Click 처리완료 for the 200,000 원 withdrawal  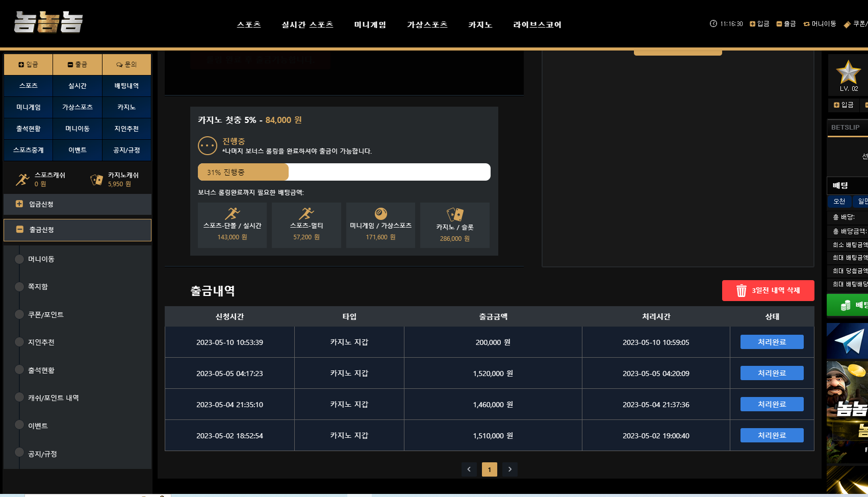click(x=772, y=342)
